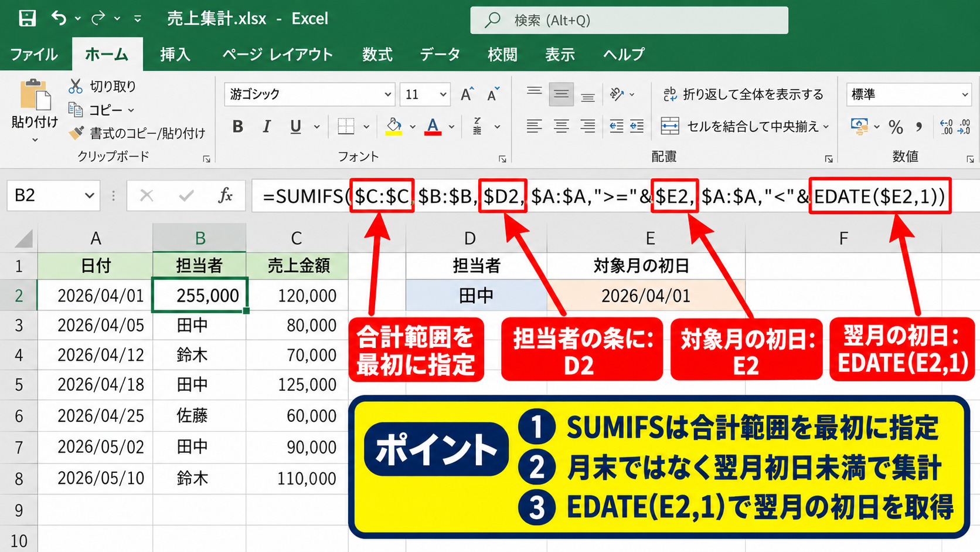Switch to the データ tab
980x552 pixels.
pos(440,55)
